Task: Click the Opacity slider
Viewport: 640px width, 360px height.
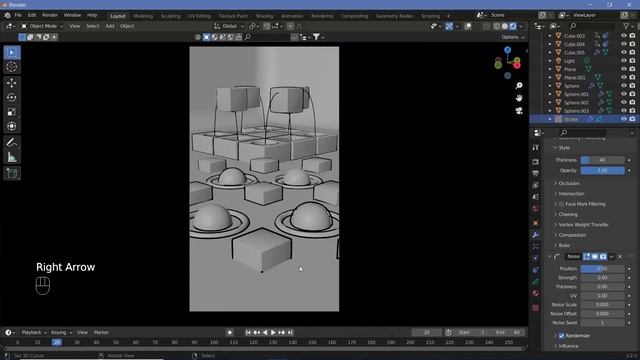Action: [x=602, y=170]
